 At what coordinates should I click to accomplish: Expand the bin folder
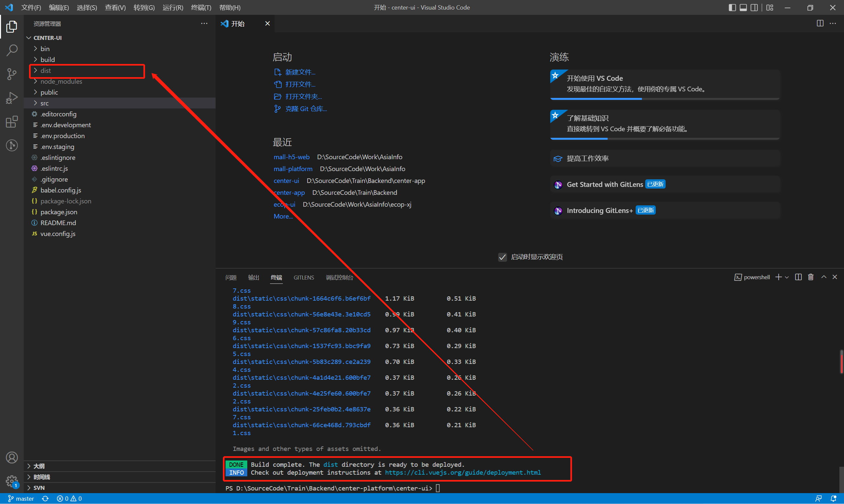click(x=120, y=48)
